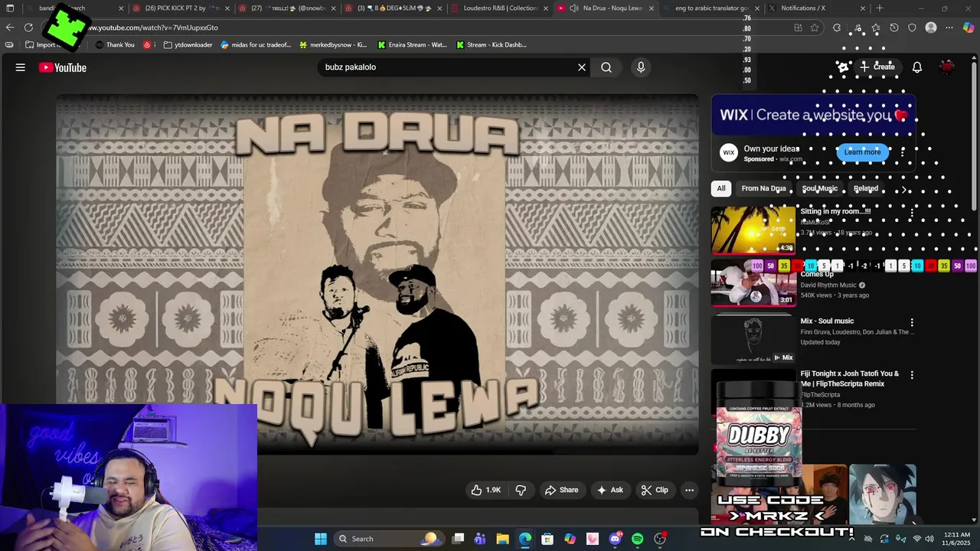Image resolution: width=980 pixels, height=551 pixels.
Task: Go to the YouTube home logo
Action: pos(63,67)
